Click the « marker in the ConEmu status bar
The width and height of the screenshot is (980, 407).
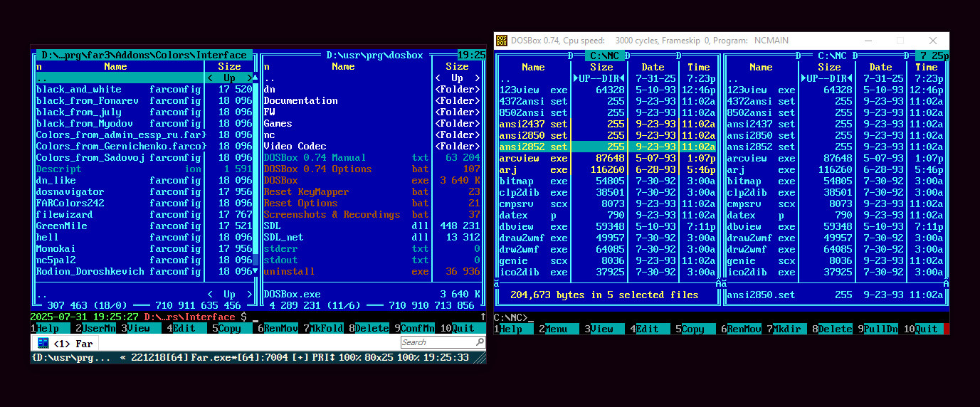point(124,358)
